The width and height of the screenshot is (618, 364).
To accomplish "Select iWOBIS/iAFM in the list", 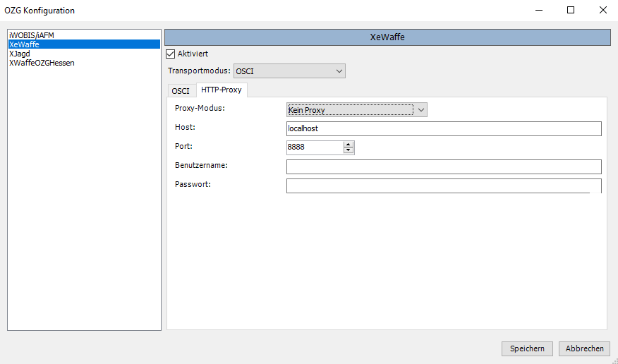I will coord(32,35).
